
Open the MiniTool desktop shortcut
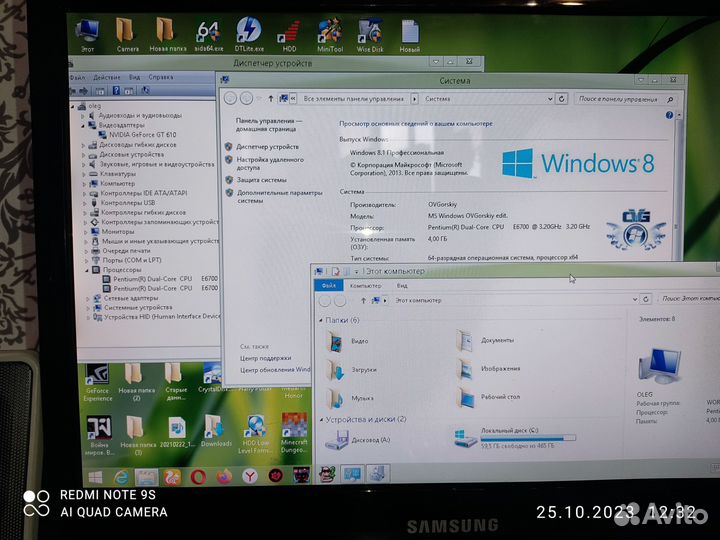pos(330,36)
